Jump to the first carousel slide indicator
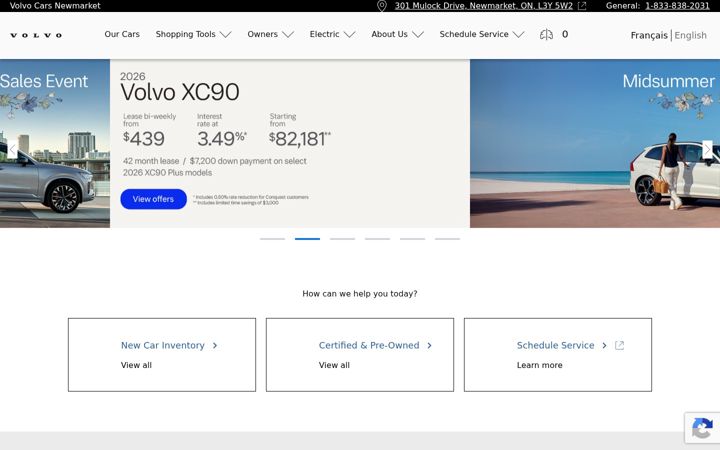 point(272,239)
